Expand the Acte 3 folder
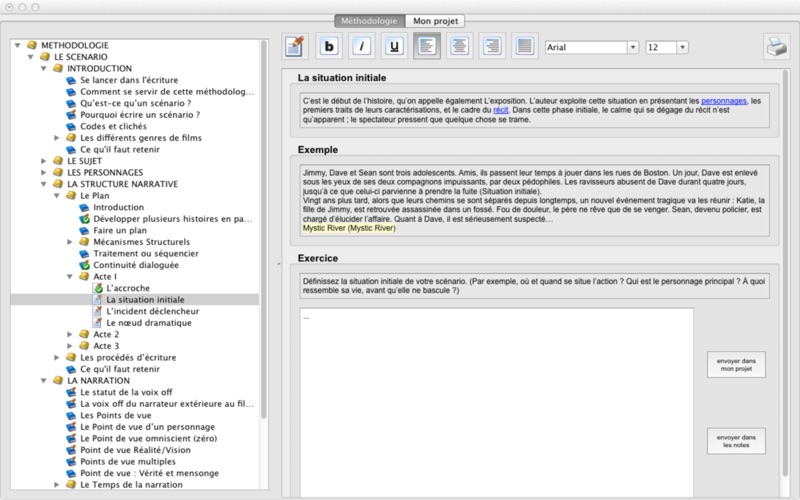This screenshot has height=500, width=800. (x=70, y=346)
